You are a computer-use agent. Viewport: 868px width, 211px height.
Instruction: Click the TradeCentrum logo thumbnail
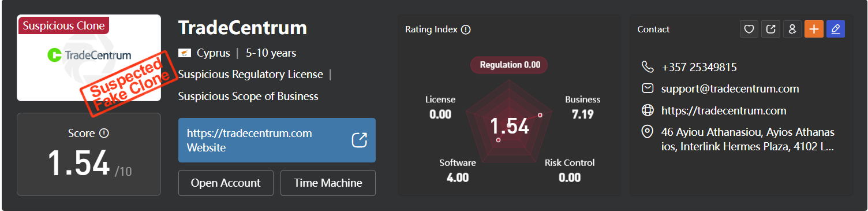[89, 58]
